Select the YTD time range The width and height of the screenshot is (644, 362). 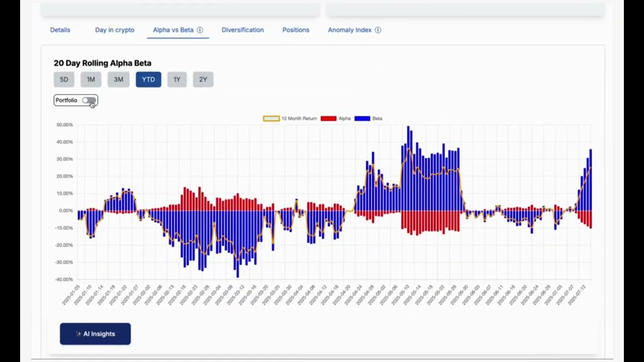(148, 79)
